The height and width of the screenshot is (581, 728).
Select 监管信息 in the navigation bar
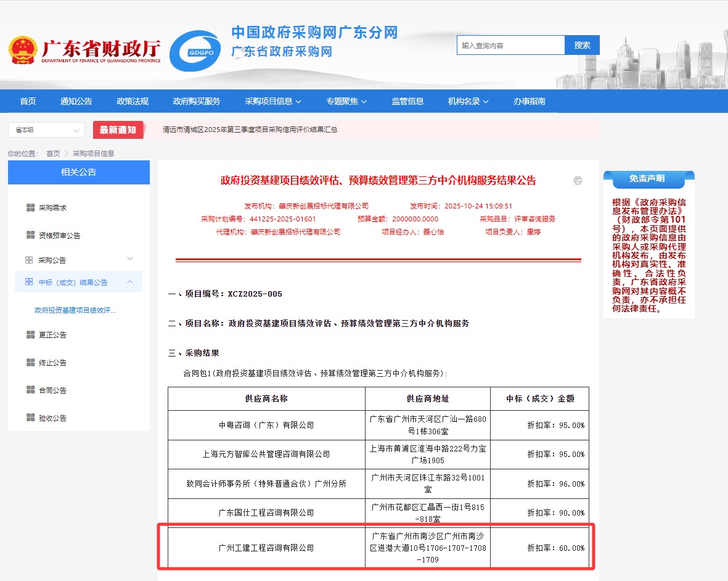pyautogui.click(x=407, y=101)
